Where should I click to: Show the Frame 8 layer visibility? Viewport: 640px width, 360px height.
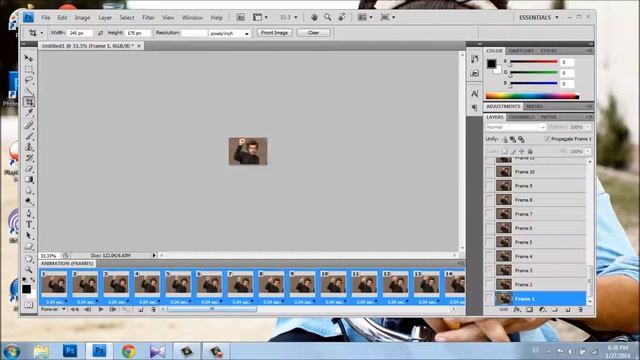[489, 200]
